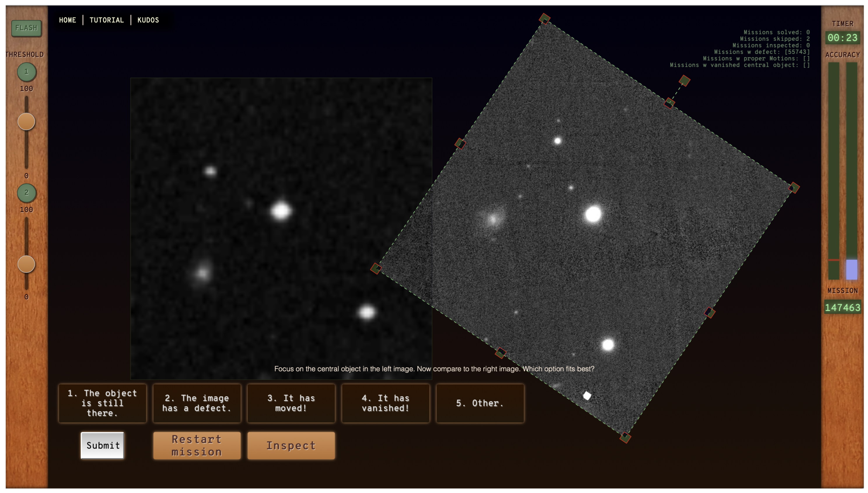This screenshot has width=868, height=493.
Task: Choose option 1 The object is still there
Action: point(102,403)
